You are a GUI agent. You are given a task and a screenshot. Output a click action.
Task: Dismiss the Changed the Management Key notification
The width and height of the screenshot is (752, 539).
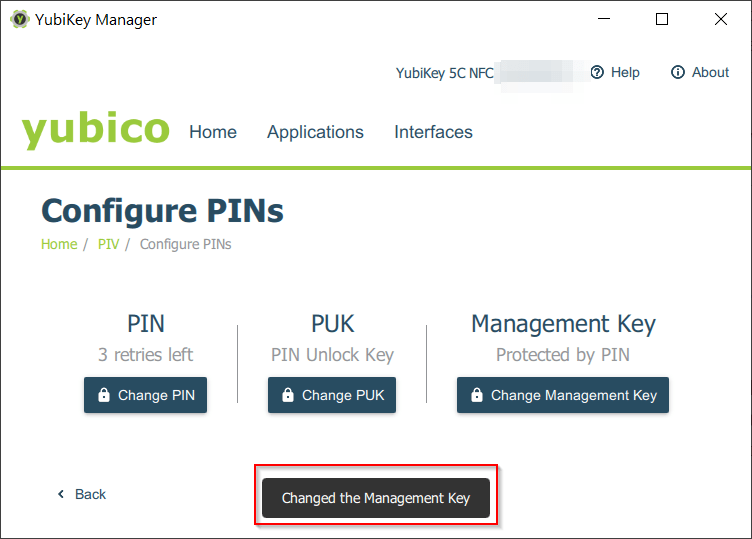coord(376,498)
